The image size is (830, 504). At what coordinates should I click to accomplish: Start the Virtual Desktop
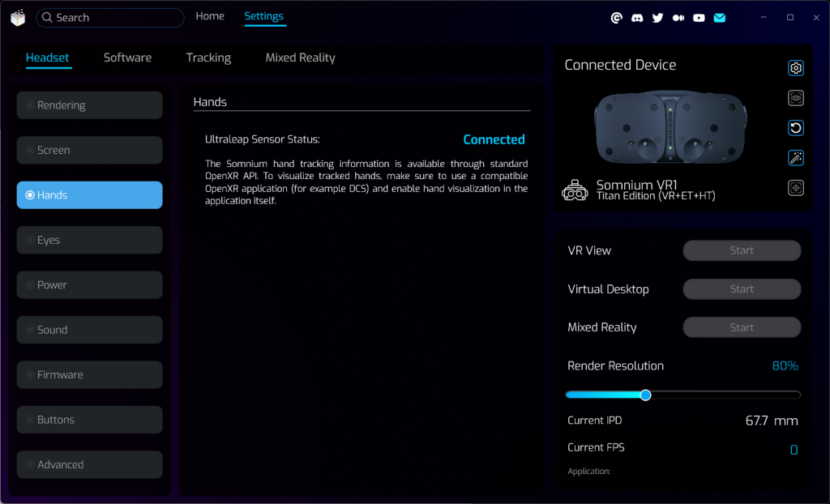(x=742, y=289)
